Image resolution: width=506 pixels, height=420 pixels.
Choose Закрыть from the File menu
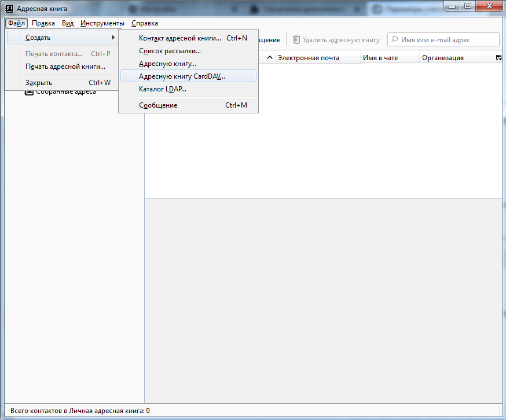click(39, 83)
